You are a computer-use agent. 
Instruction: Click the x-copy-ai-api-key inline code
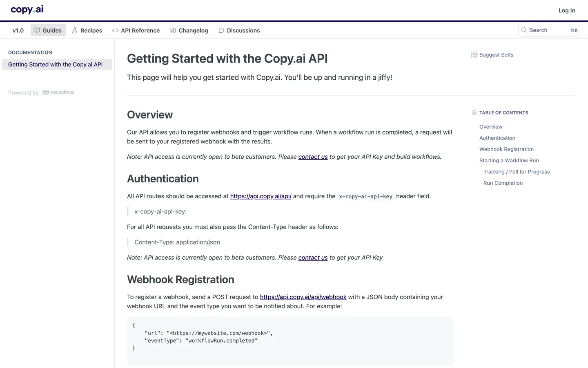click(365, 196)
